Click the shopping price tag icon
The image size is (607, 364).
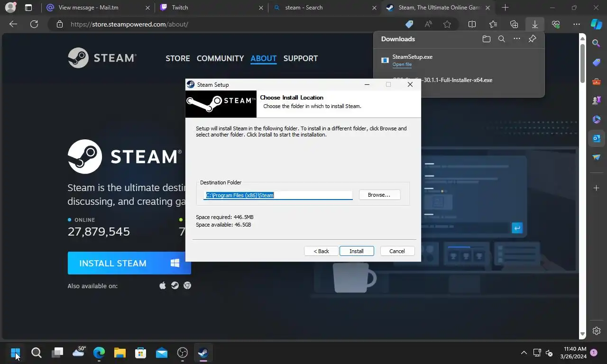409,24
